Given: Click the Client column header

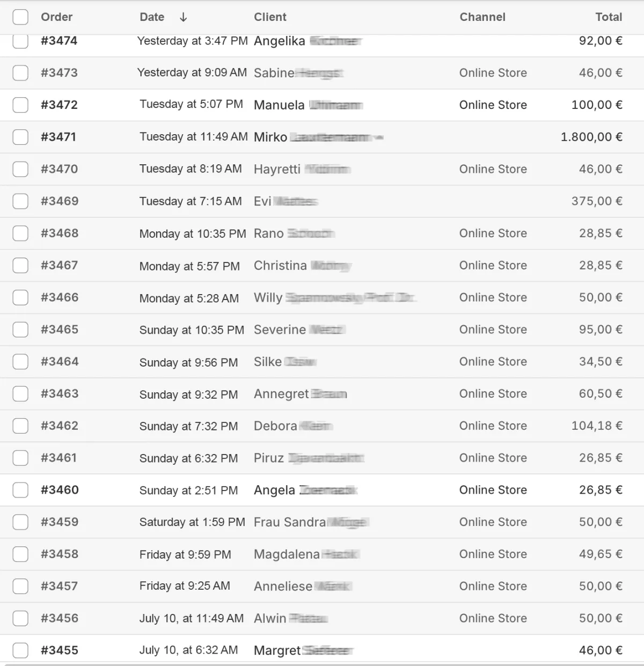Looking at the screenshot, I should [270, 17].
